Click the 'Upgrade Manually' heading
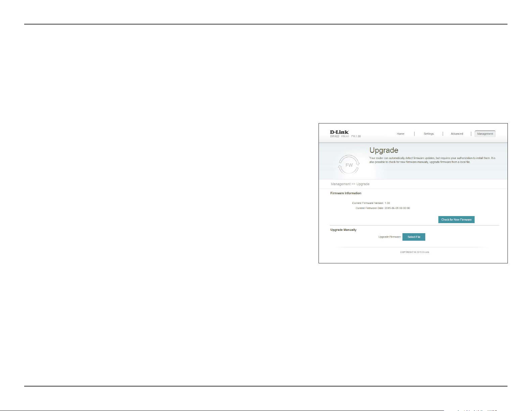 click(343, 230)
